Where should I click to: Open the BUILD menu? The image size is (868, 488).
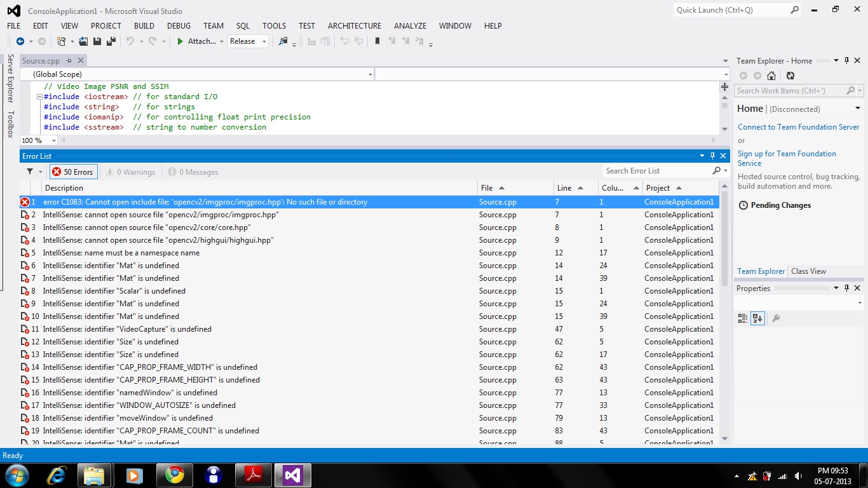pos(144,25)
